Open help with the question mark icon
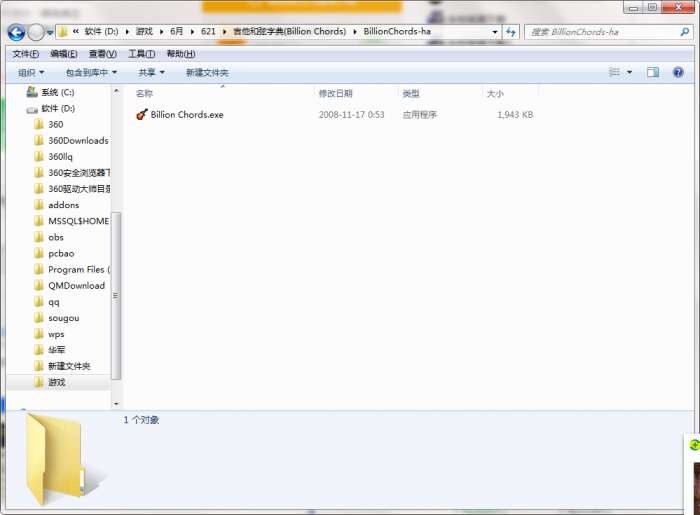The image size is (700, 515). [x=678, y=72]
